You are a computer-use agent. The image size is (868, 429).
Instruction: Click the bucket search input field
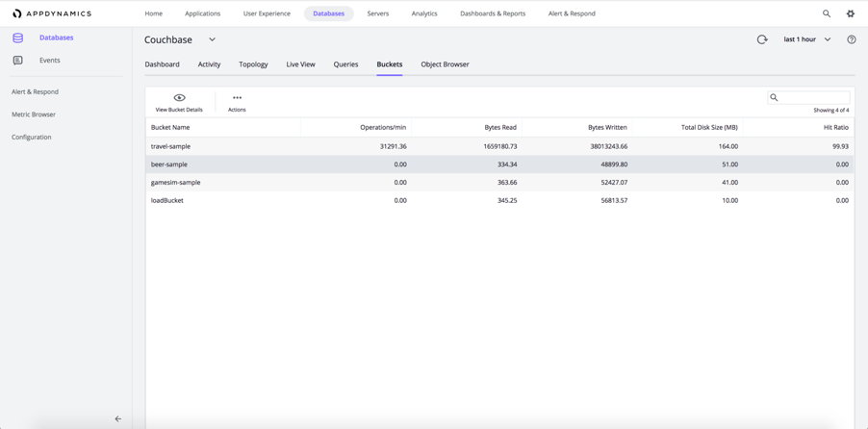pyautogui.click(x=808, y=97)
